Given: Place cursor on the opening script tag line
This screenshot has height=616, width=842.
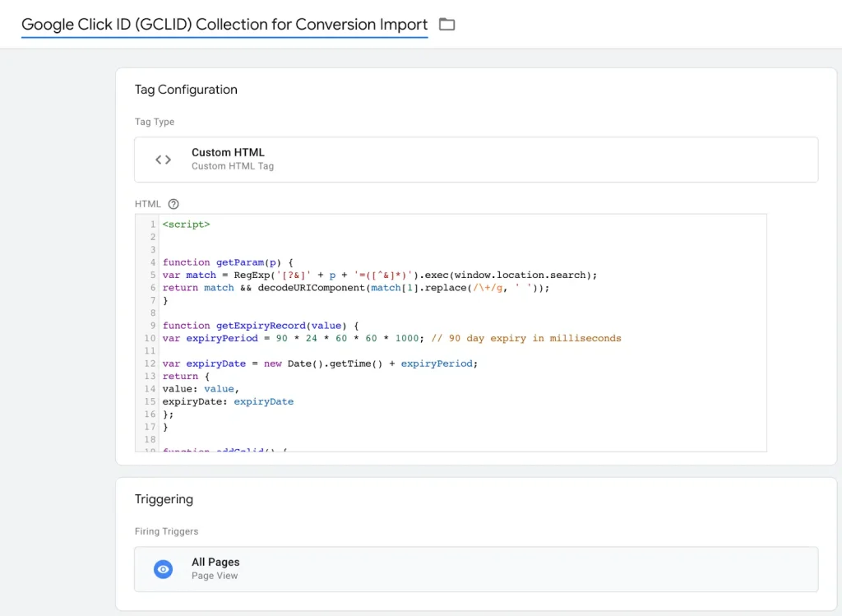Looking at the screenshot, I should pyautogui.click(x=186, y=224).
